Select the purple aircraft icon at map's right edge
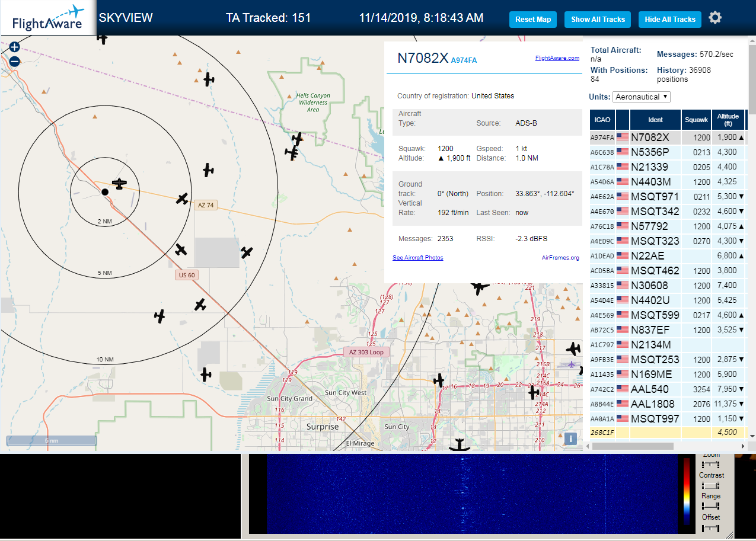 [x=571, y=364]
